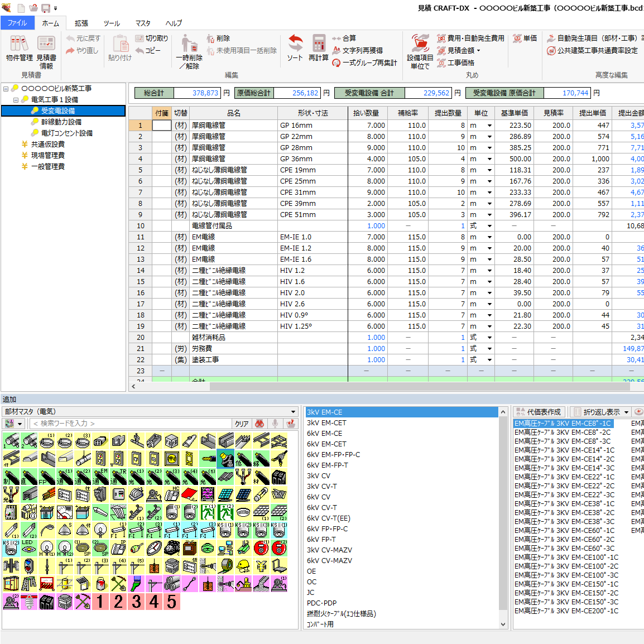
Task: Select the pink number 3 swatch tile
Action: [136, 602]
